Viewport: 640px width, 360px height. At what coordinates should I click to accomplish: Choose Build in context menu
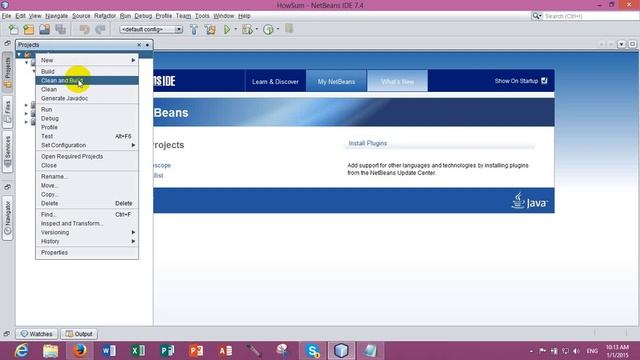(87, 71)
